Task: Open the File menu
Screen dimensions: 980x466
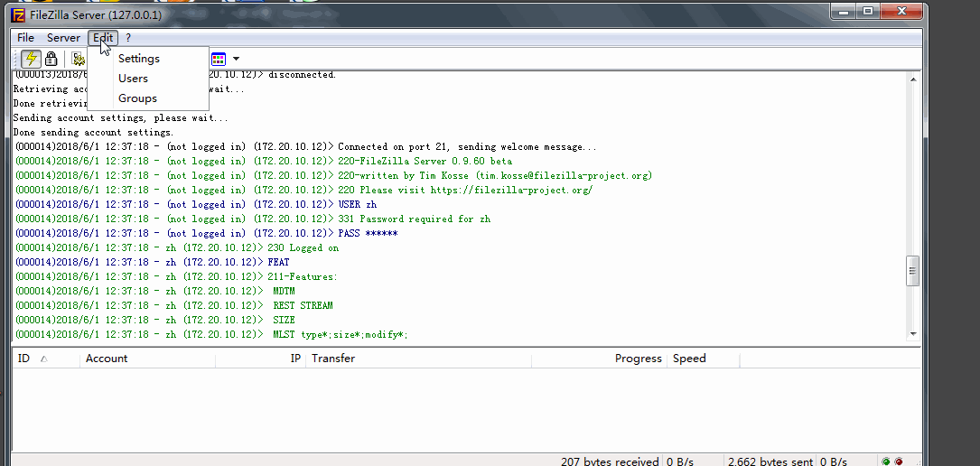Action: point(25,38)
